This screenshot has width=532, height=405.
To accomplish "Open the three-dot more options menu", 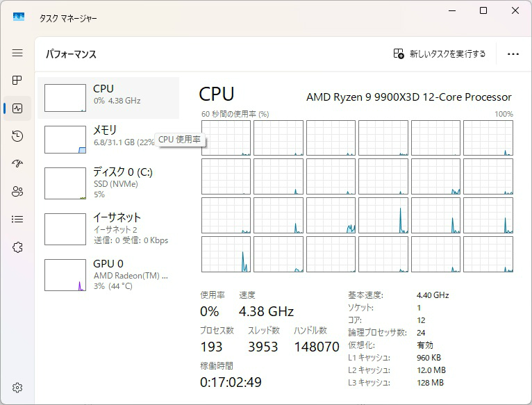I will [513, 54].
